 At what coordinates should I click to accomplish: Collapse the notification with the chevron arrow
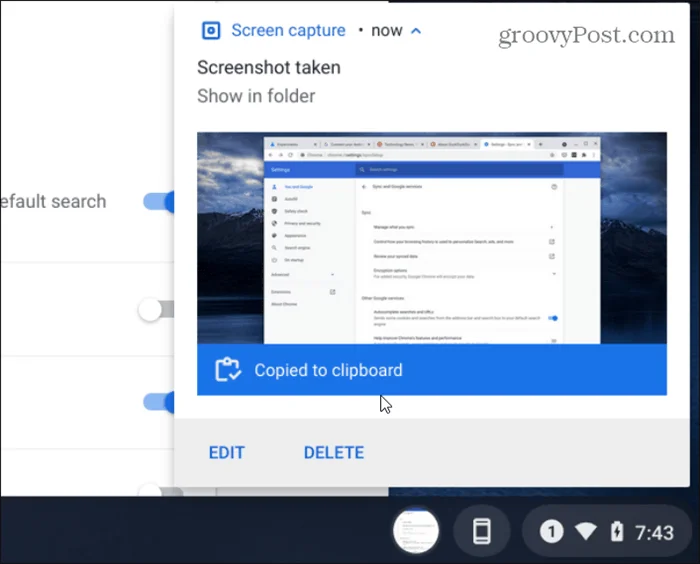[416, 31]
